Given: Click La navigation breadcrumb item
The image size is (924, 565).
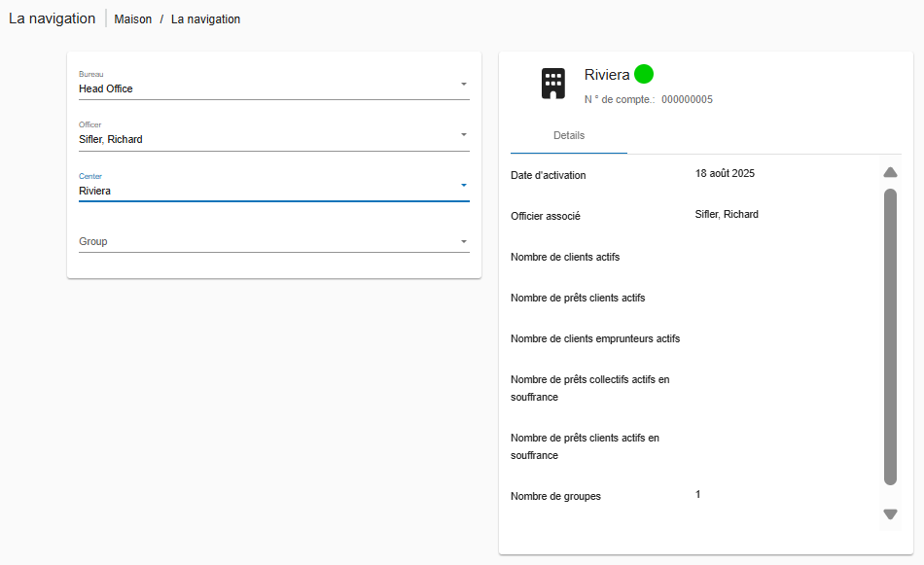Looking at the screenshot, I should click(x=205, y=19).
